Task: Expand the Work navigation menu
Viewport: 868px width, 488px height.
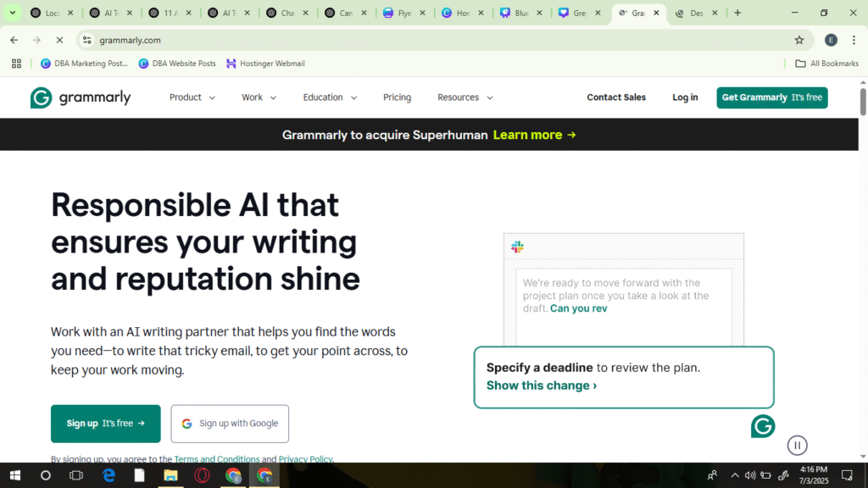Action: pos(259,97)
